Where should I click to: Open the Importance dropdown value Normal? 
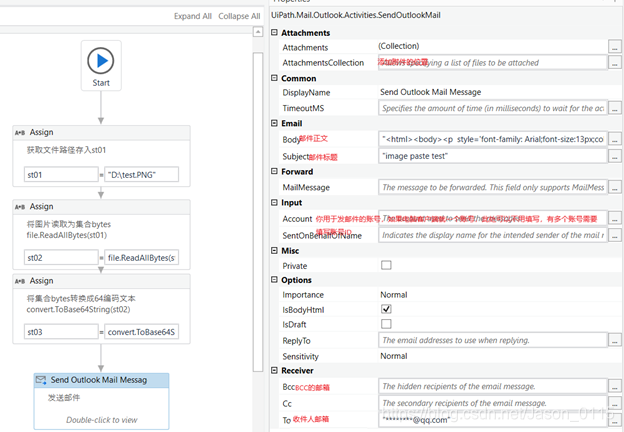(394, 295)
